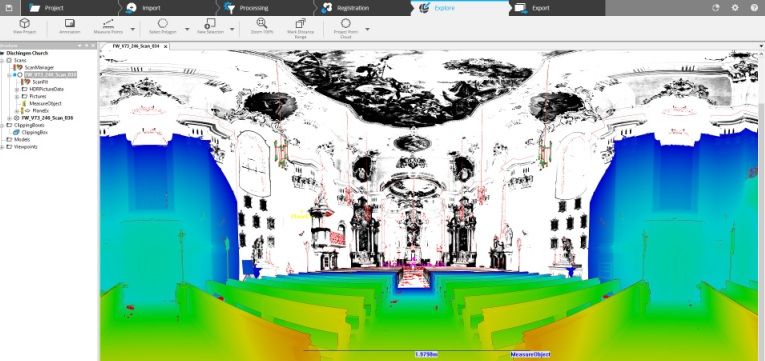Image resolution: width=765 pixels, height=361 pixels.
Task: Close the FW_V73_246_Scan_034 view tab
Action: click(166, 46)
